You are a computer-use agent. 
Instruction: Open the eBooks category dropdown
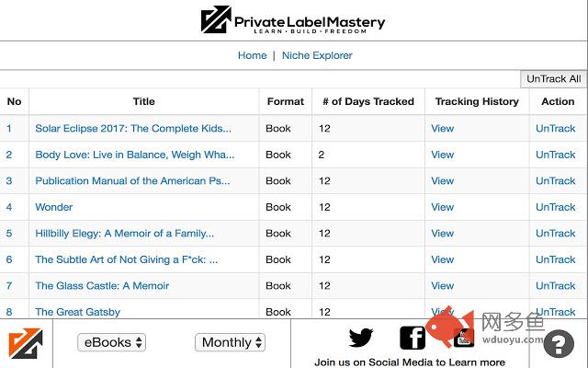point(112,342)
